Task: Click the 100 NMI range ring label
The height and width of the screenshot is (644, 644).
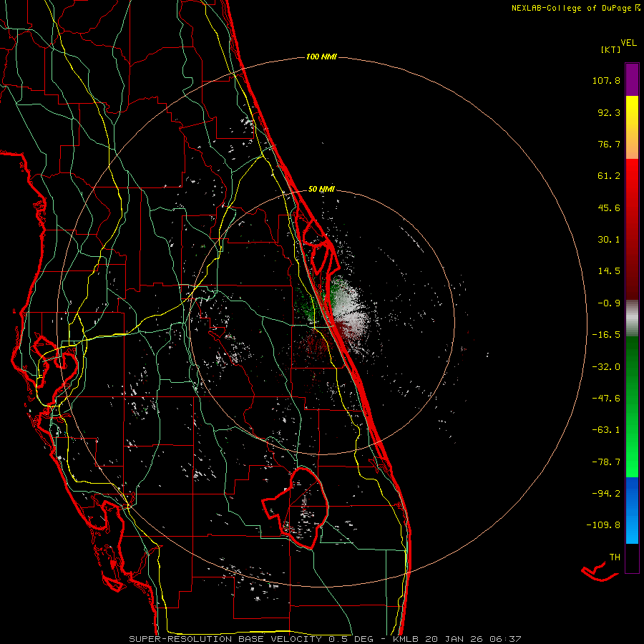Action: click(x=321, y=57)
